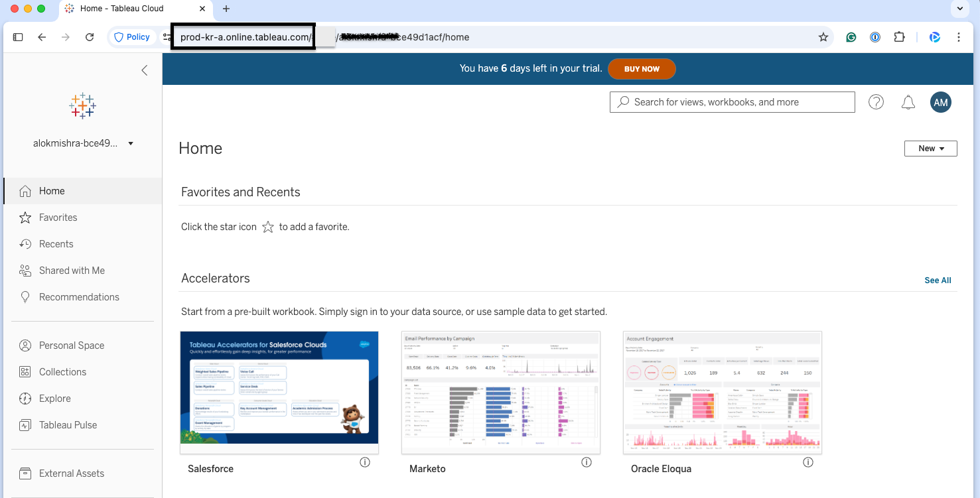Open Recommendations from the sidebar
The width and height of the screenshot is (980, 498).
click(x=78, y=296)
